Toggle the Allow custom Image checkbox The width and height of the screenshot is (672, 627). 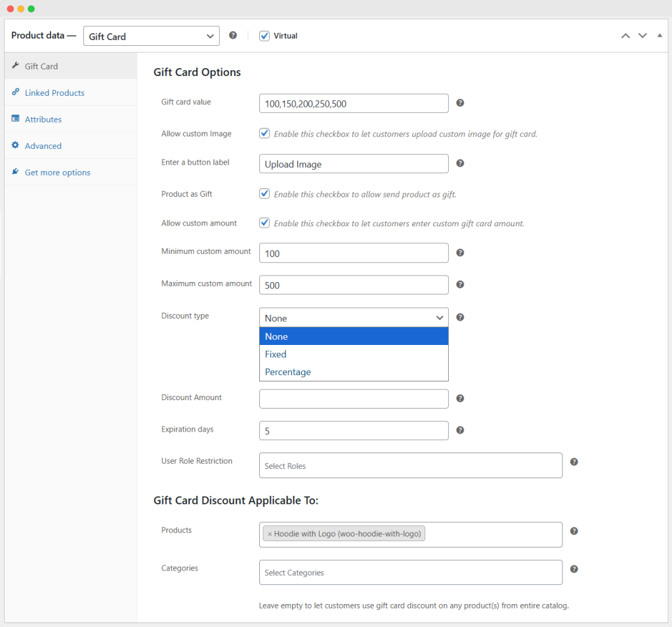(264, 133)
